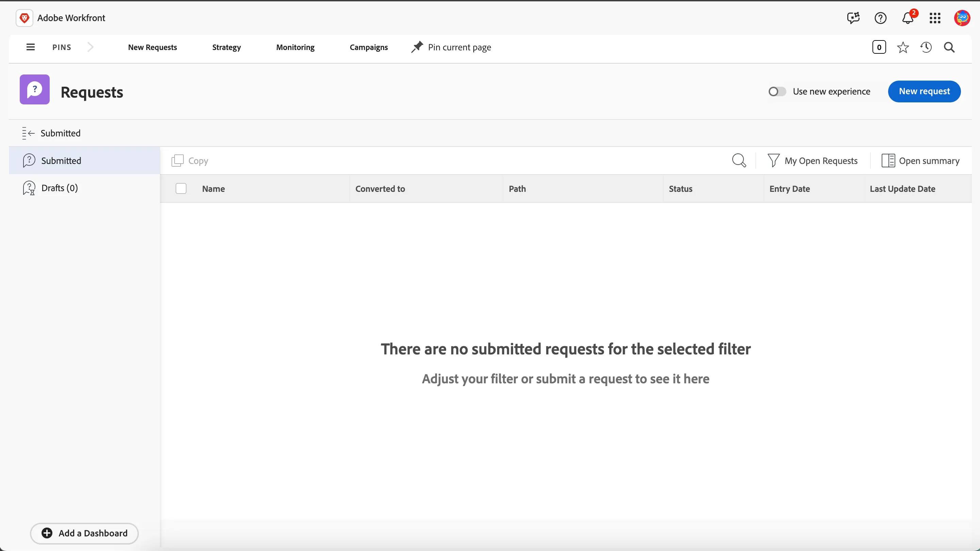Expand pins list with chevron arrow
The image size is (980, 551).
(90, 47)
